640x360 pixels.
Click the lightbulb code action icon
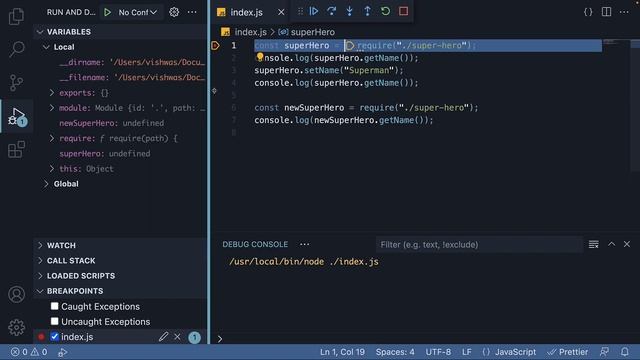tap(260, 56)
